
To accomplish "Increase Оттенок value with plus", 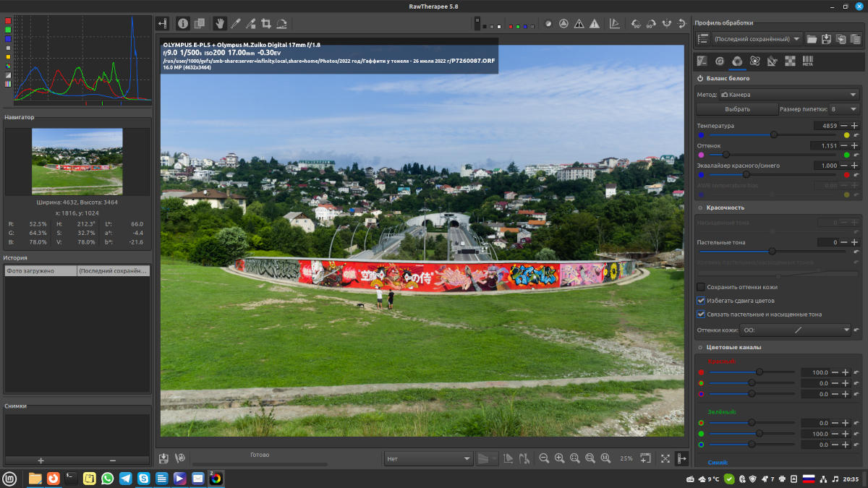I will (854, 145).
